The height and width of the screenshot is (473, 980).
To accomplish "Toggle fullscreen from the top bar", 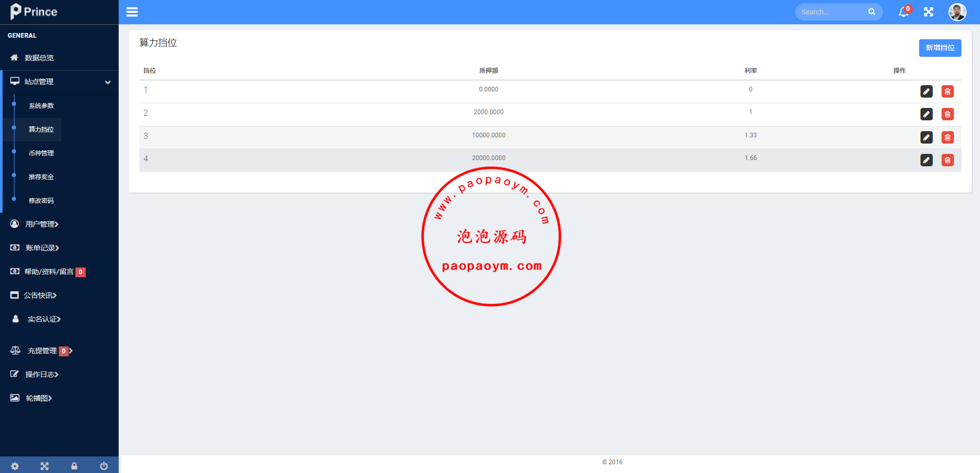I will click(x=928, y=12).
